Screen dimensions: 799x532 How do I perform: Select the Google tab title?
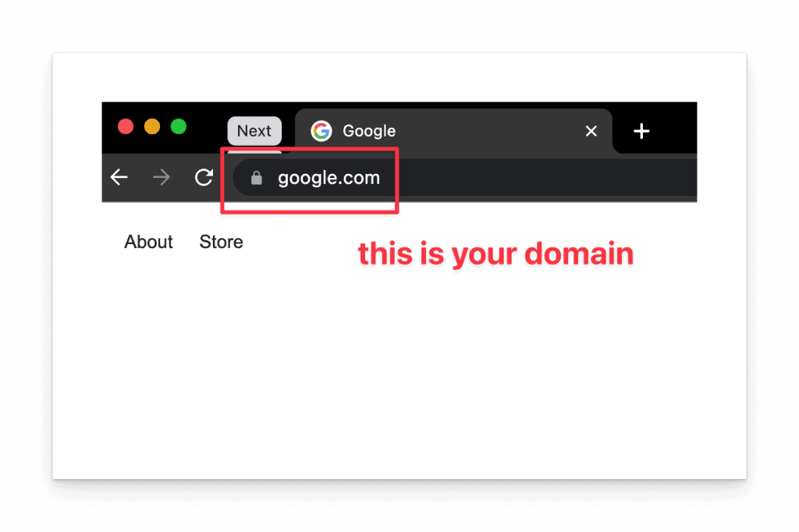click(x=369, y=131)
